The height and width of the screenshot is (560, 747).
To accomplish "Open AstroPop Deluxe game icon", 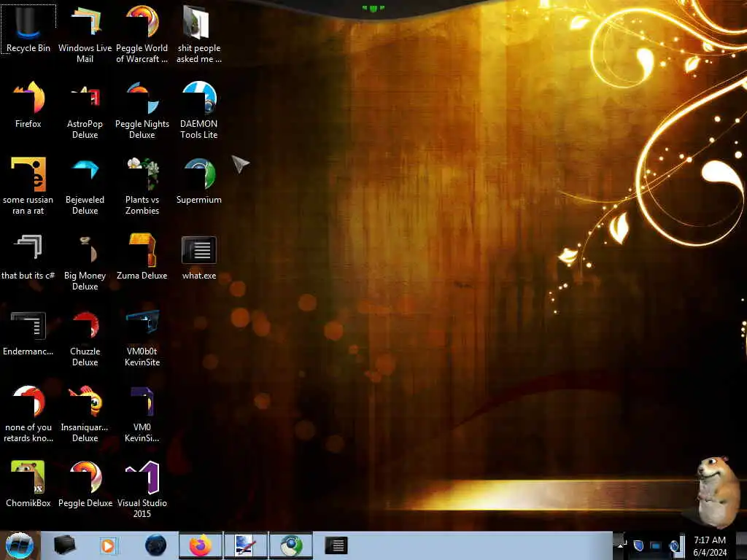I will 85,111.
